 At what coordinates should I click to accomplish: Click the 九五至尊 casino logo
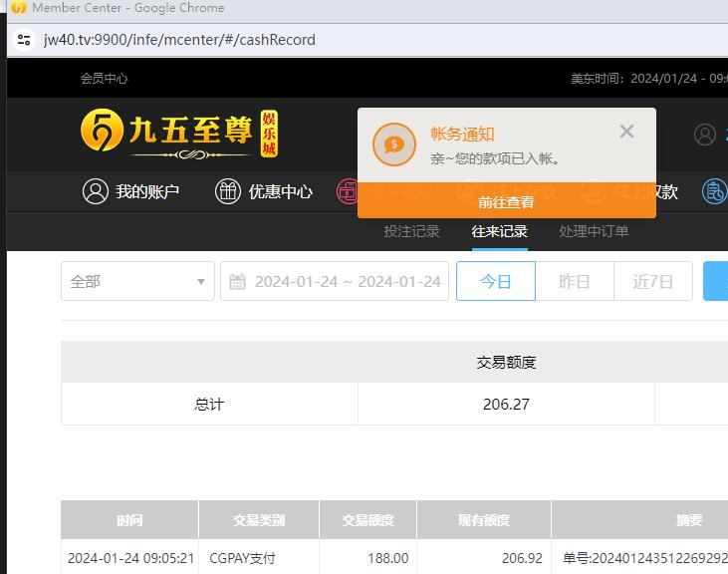pos(178,134)
